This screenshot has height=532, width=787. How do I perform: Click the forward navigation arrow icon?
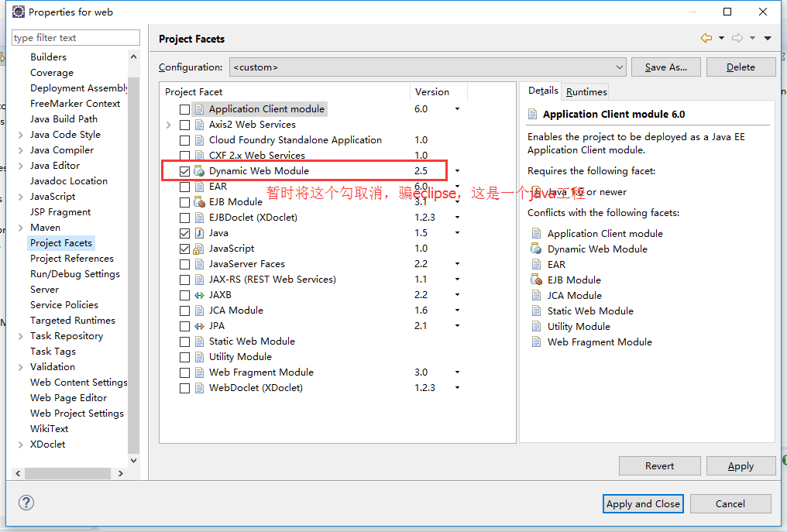737,38
